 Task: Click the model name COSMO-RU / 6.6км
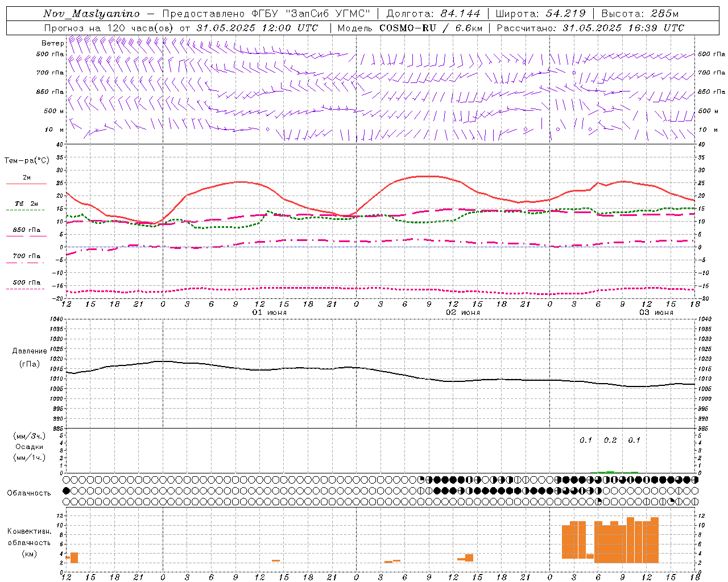[x=431, y=28]
